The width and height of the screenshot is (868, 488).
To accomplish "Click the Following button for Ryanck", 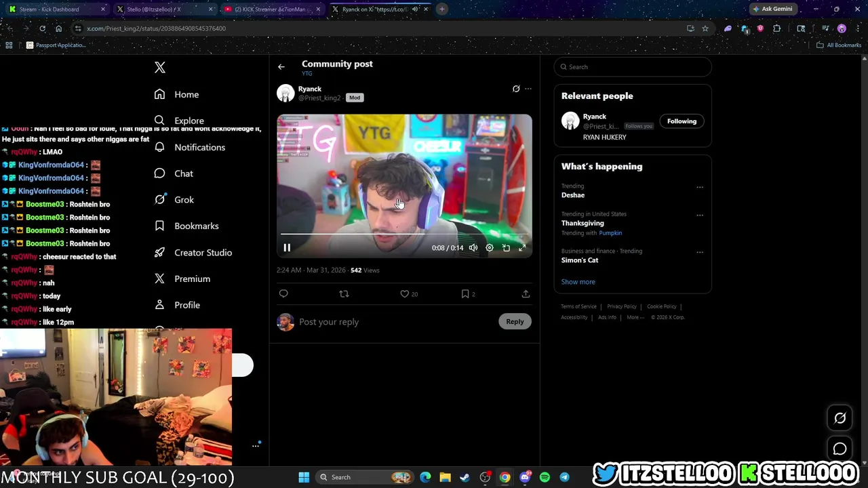I will click(x=682, y=121).
